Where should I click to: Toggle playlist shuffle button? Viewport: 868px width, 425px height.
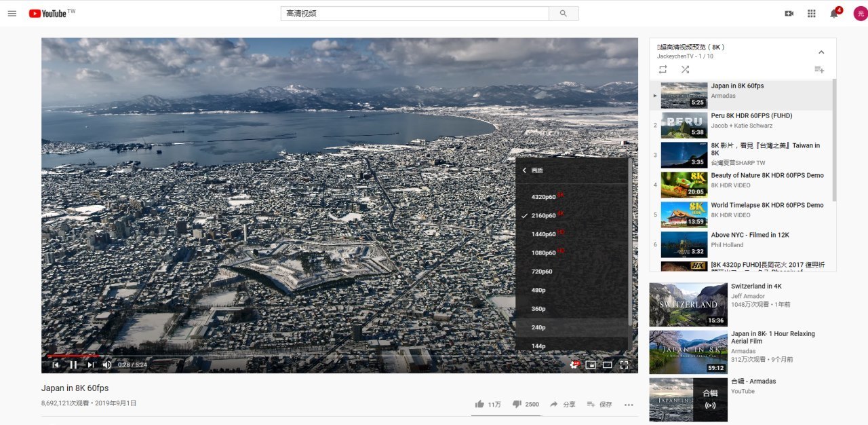click(x=685, y=69)
